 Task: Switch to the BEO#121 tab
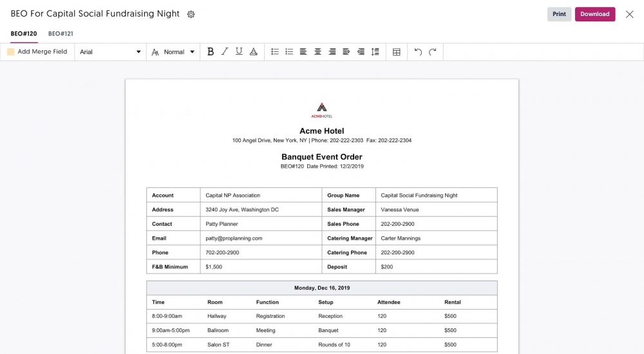coord(61,33)
